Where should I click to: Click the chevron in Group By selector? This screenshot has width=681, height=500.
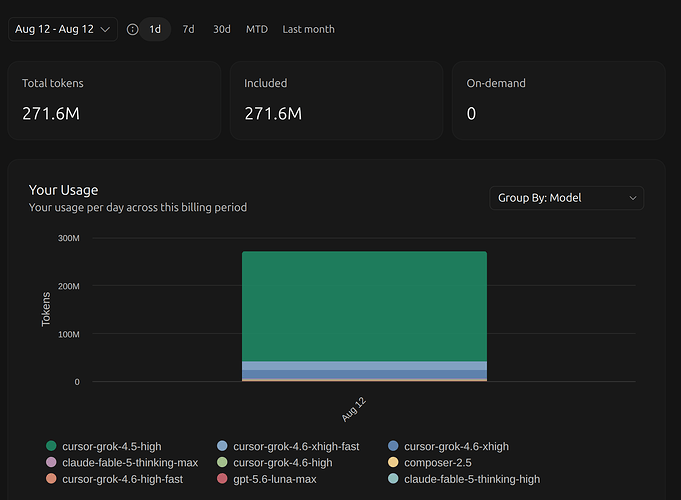(x=633, y=198)
